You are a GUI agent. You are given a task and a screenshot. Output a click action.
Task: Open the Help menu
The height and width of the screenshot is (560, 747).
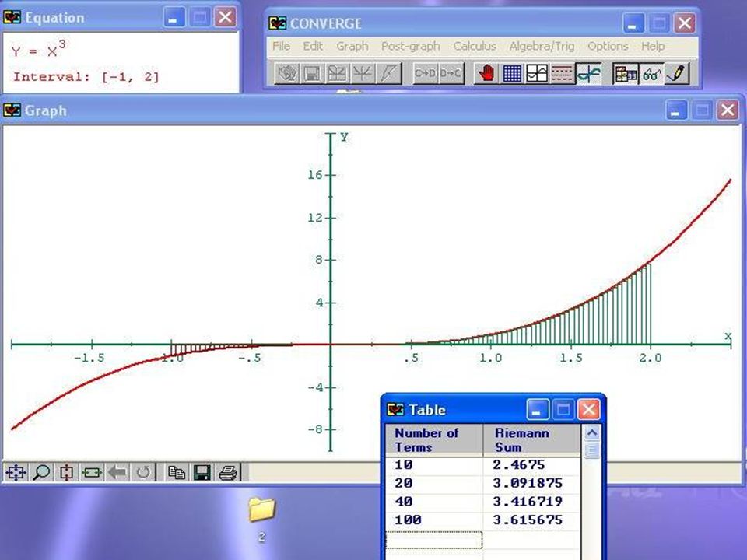pos(653,46)
